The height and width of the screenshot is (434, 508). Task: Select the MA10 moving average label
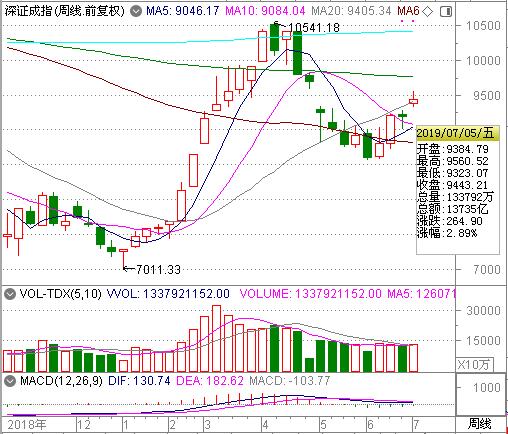[x=265, y=11]
